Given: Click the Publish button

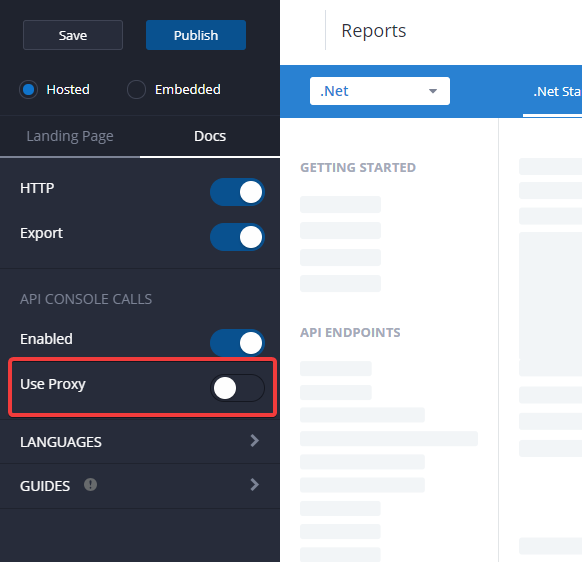Looking at the screenshot, I should [x=196, y=35].
